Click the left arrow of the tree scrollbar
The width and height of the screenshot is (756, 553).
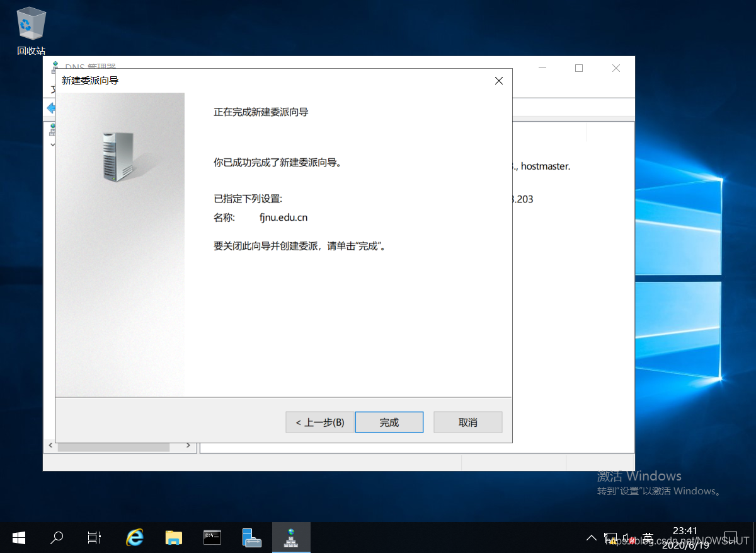coord(50,445)
